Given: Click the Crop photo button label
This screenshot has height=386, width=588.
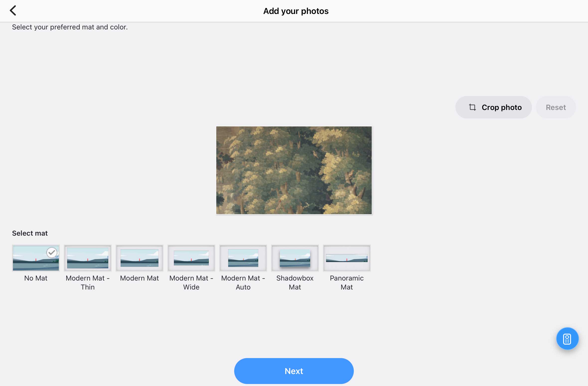Looking at the screenshot, I should pos(502,107).
